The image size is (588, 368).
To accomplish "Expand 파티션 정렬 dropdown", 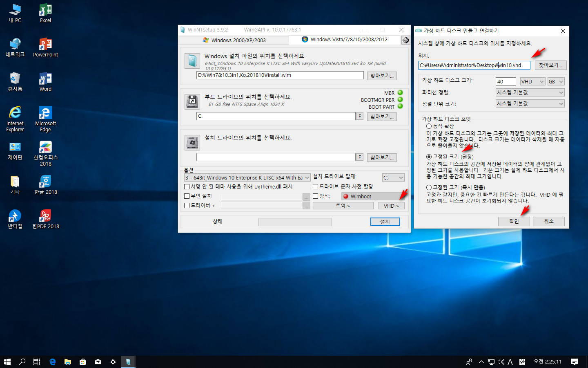I will pyautogui.click(x=530, y=93).
